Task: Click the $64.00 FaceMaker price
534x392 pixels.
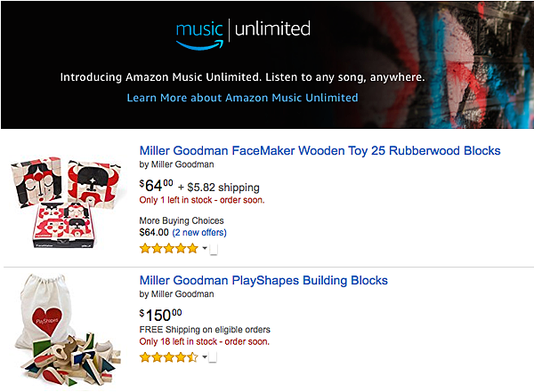Action: (x=157, y=186)
